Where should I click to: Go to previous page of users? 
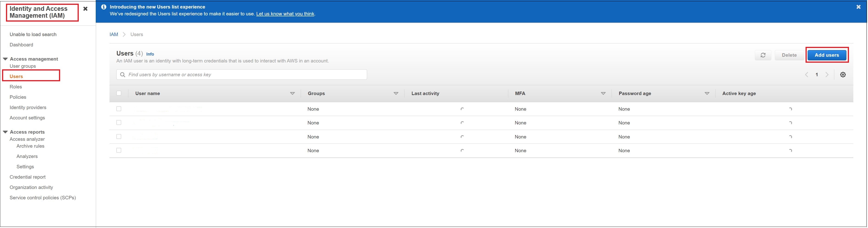806,74
